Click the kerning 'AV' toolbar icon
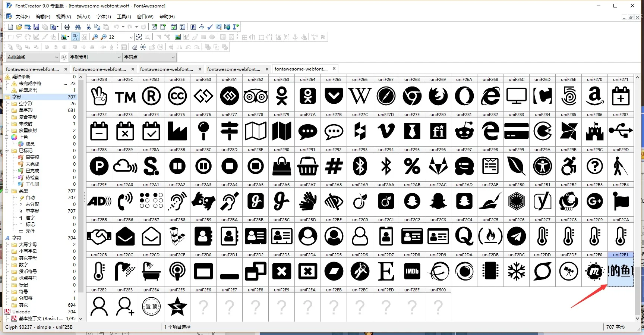This screenshot has height=335, width=644. [202, 27]
